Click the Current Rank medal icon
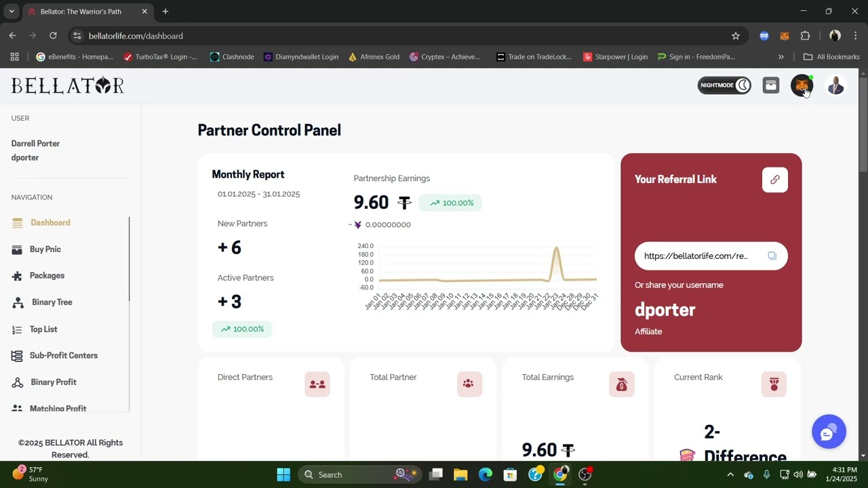 (x=774, y=384)
